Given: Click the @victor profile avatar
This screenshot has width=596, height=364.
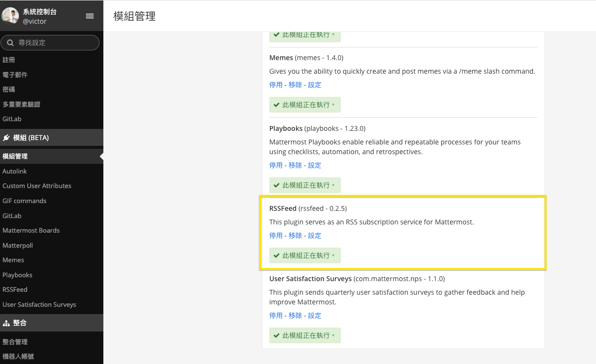Looking at the screenshot, I should (x=10, y=16).
